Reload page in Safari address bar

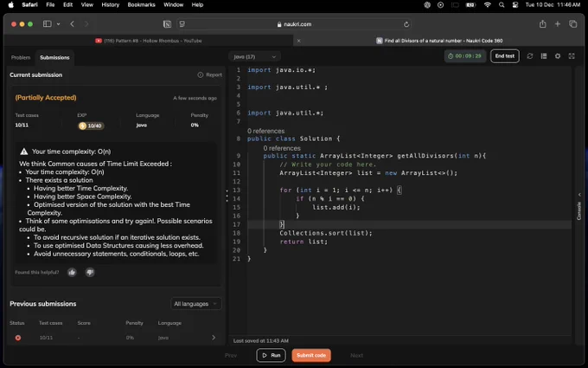click(406, 24)
